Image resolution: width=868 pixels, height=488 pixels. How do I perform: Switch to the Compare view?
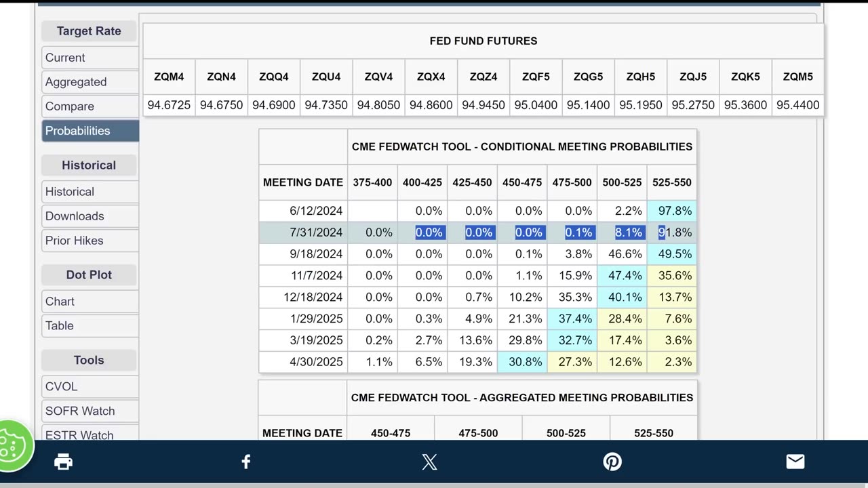point(90,106)
